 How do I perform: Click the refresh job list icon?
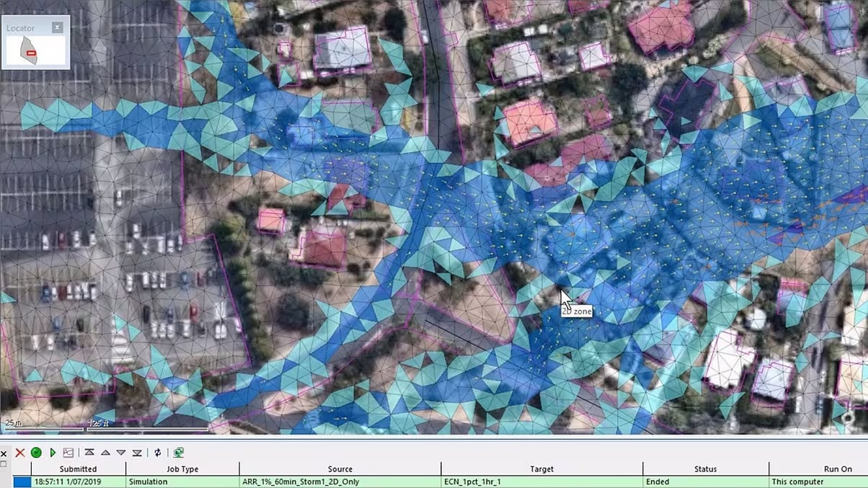[x=158, y=453]
